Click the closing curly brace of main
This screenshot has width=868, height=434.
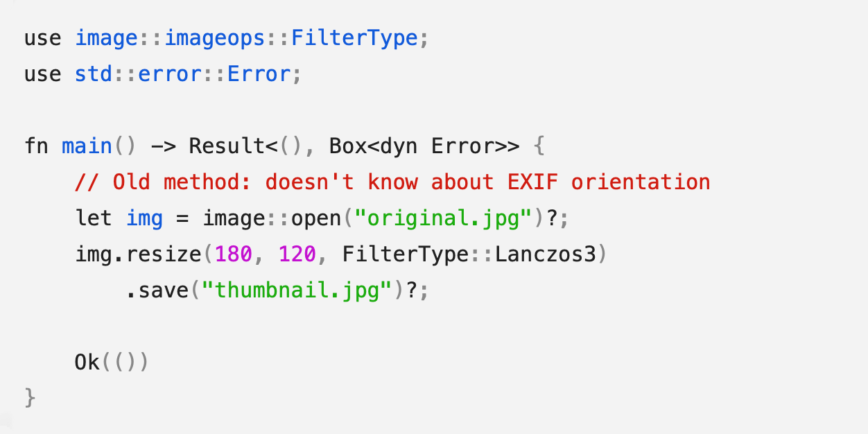point(30,398)
